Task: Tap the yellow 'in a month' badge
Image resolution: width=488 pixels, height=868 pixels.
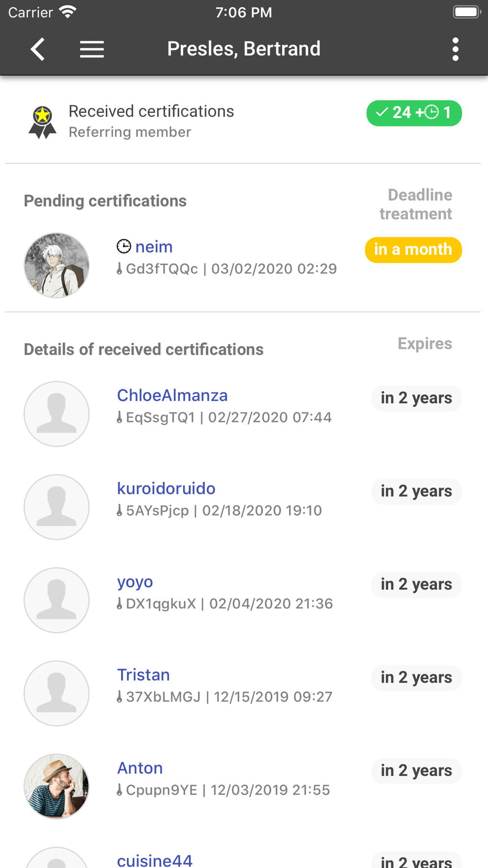Action: (x=413, y=250)
